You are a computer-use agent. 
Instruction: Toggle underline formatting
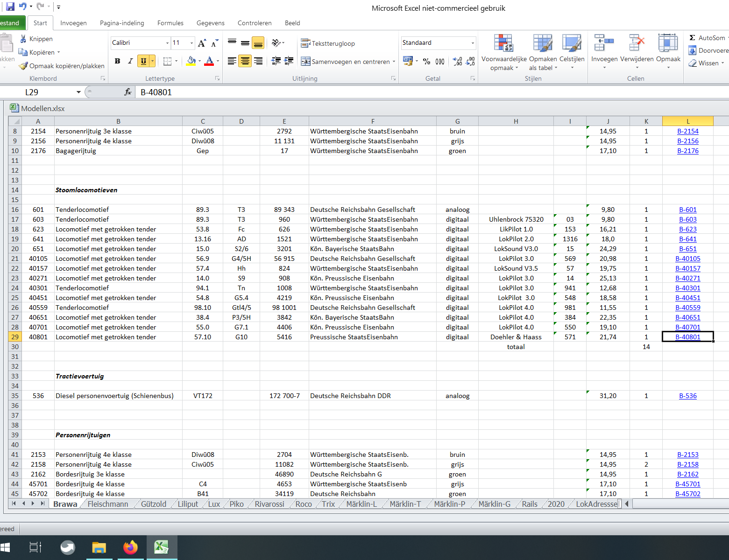[143, 61]
